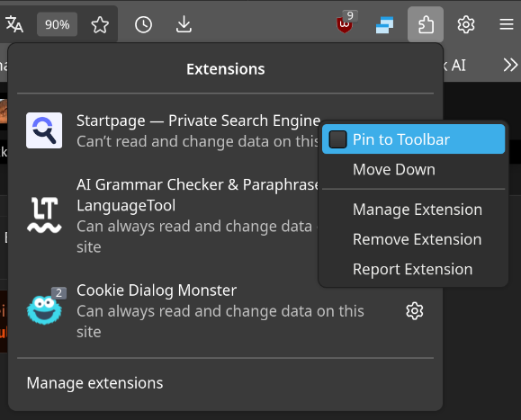
Task: Open the downloads arrow icon
Action: 184,25
